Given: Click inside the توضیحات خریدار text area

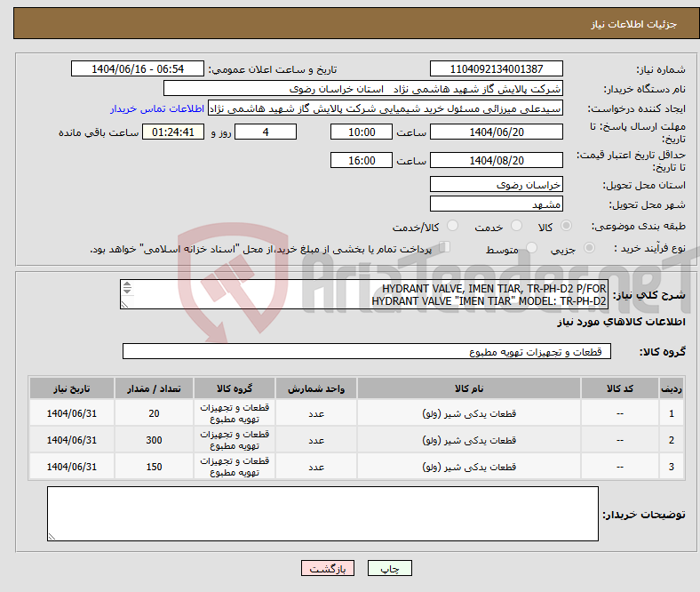Looking at the screenshot, I should point(322,514).
